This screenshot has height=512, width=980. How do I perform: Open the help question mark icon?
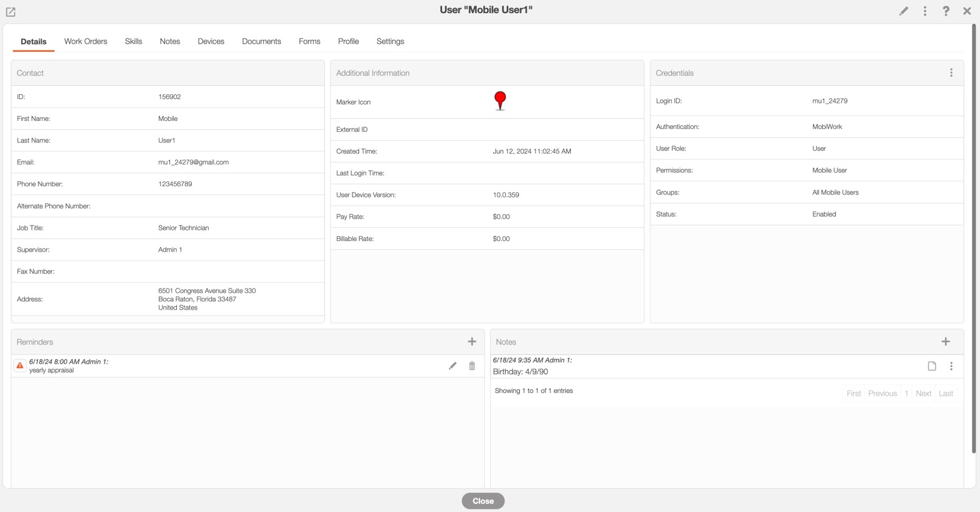pos(946,11)
